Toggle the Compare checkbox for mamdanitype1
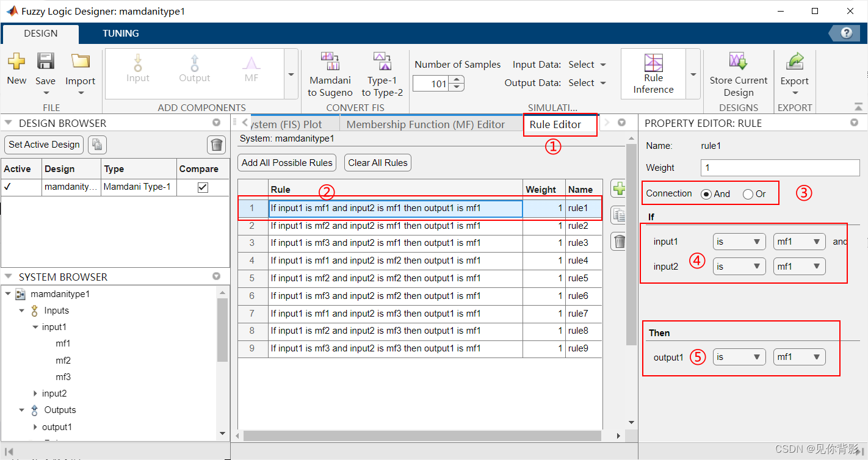868x460 pixels. pyautogui.click(x=203, y=187)
